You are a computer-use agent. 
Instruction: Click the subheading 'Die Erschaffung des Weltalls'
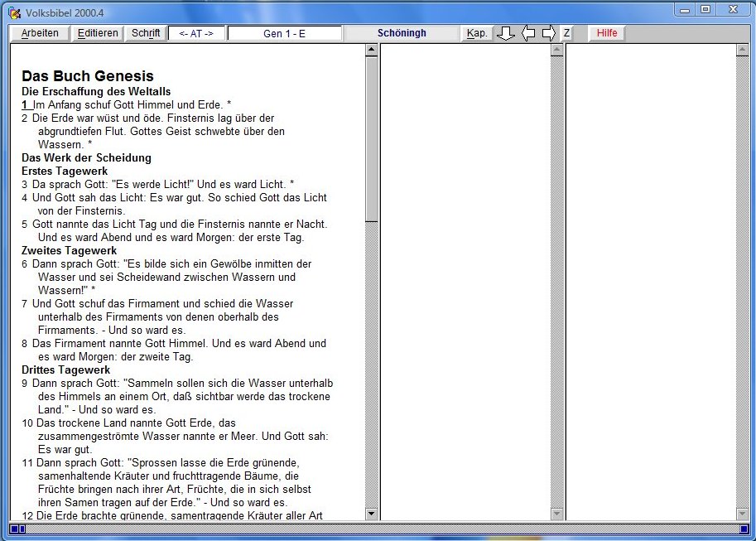tap(96, 92)
